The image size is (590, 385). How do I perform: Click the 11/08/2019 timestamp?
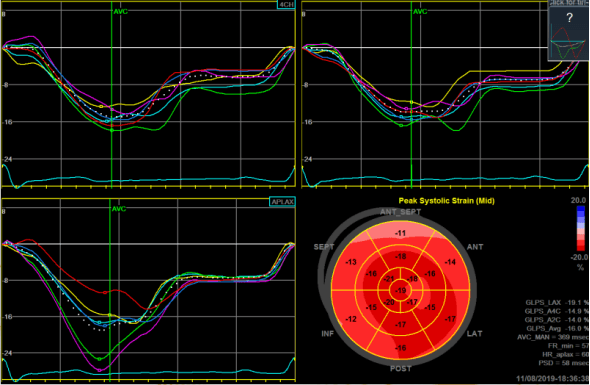tap(553, 378)
